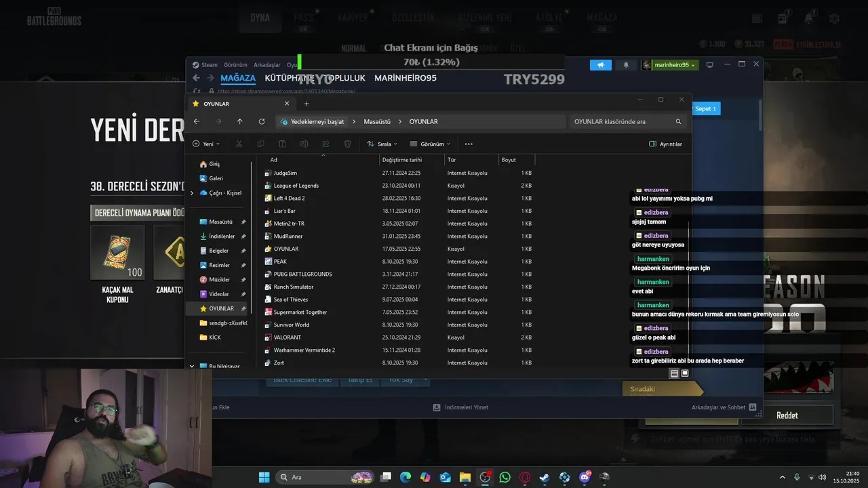Viewport: 868px width, 488px height.
Task: Select the VALORANT shortcut file
Action: (287, 338)
